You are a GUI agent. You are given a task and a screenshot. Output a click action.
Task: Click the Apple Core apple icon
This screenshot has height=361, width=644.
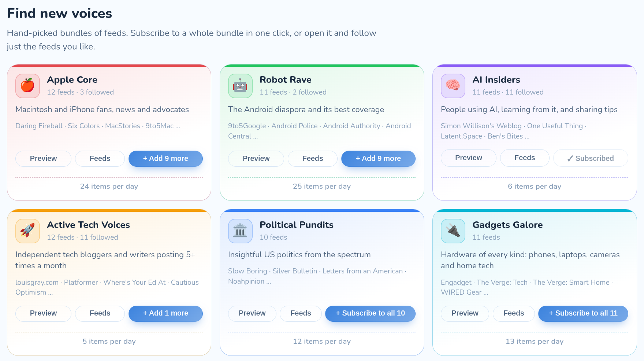(27, 86)
